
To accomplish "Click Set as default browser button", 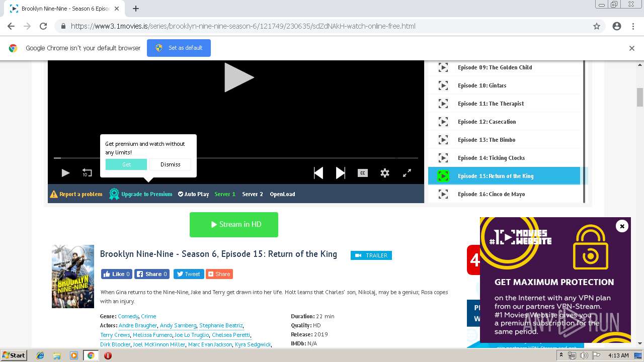I will click(x=179, y=48).
